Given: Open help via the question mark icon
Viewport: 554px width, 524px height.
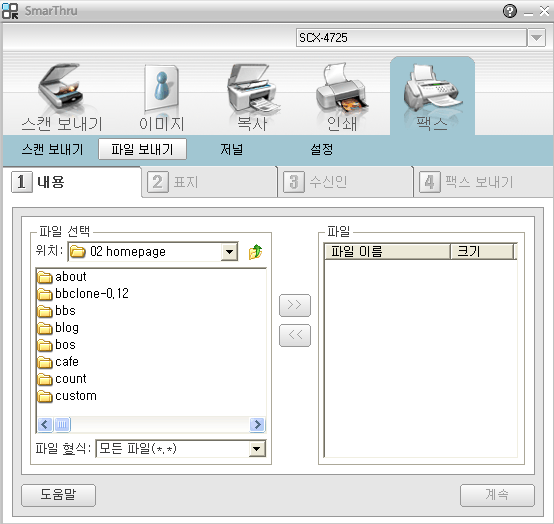Looking at the screenshot, I should [x=509, y=11].
